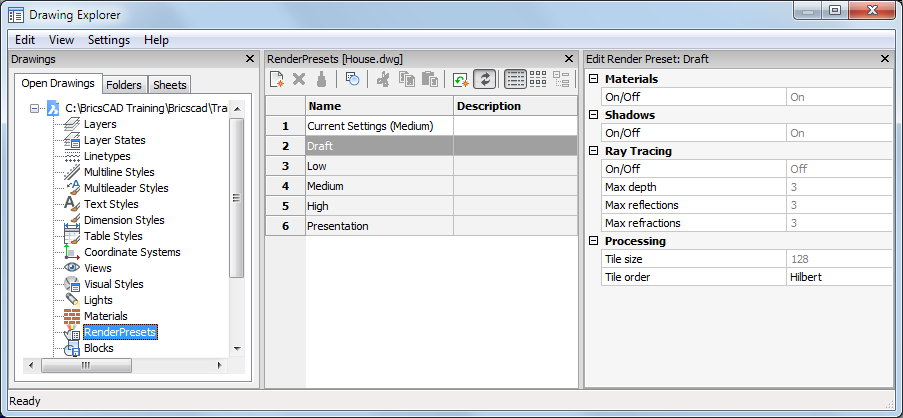Close the Drawings panel
Screen dimensions: 903x418
point(250,59)
